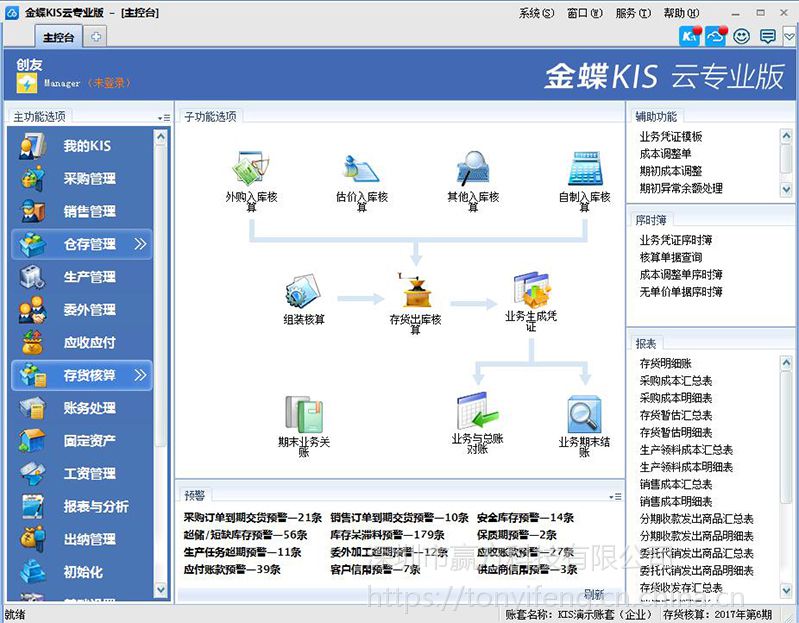
Task: Click the KIS notification icon at top right
Action: click(x=690, y=36)
